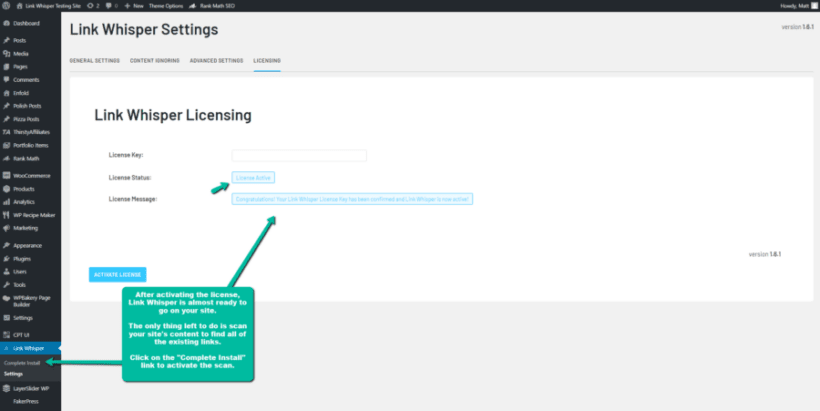Click the Activate License button
The width and height of the screenshot is (820, 411).
pyautogui.click(x=118, y=274)
